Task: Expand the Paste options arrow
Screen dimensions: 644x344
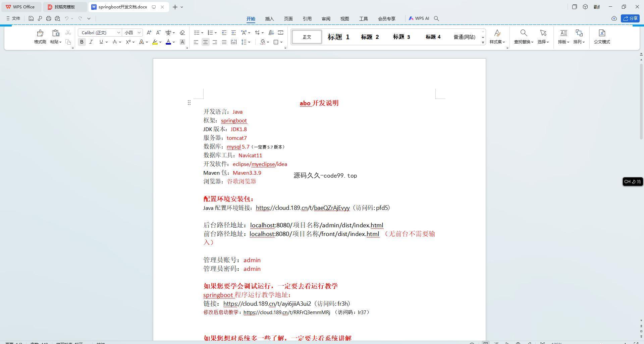Action: pyautogui.click(x=60, y=42)
